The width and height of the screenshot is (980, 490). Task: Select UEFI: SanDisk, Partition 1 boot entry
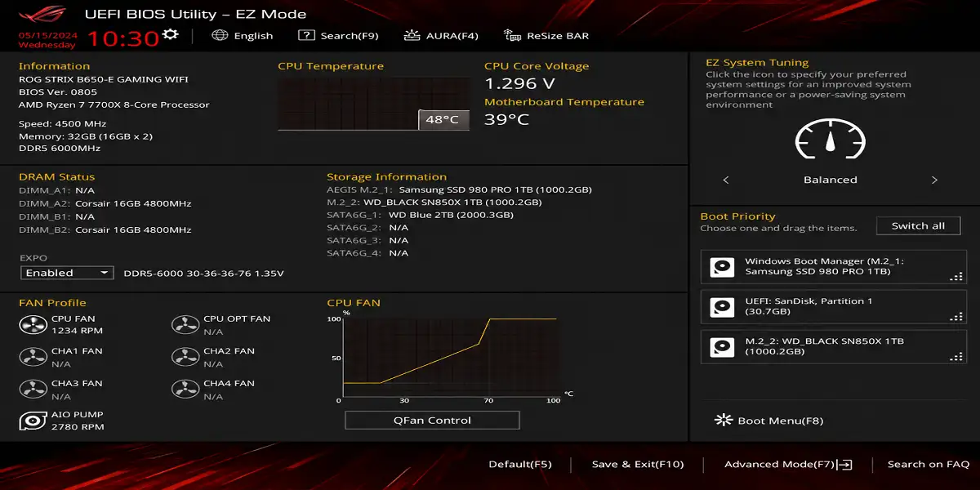(x=834, y=306)
